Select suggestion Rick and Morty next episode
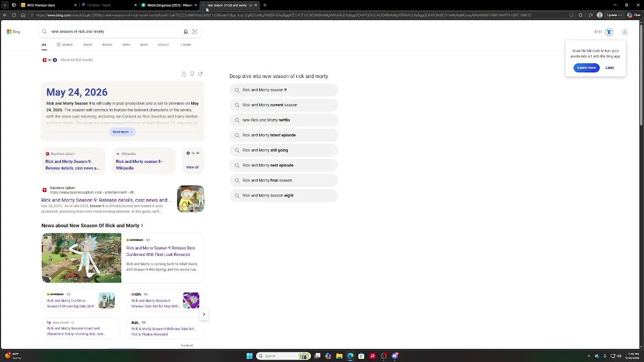 [284, 165]
